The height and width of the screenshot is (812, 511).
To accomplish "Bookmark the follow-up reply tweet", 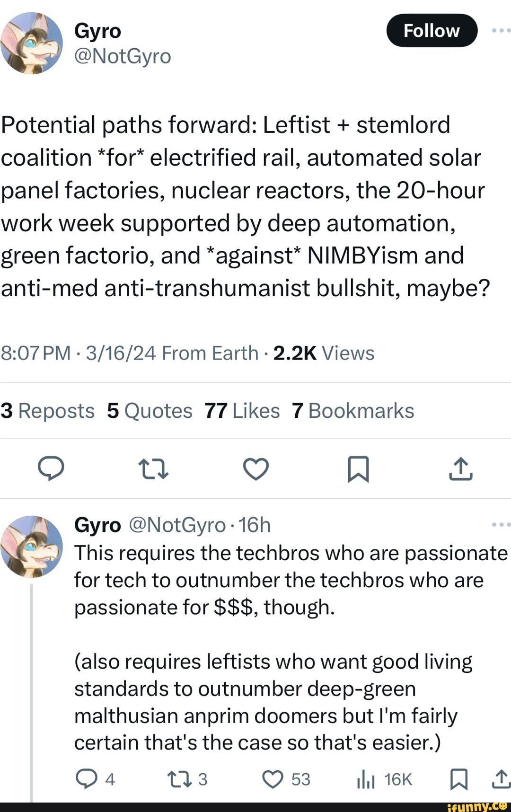I will point(458,779).
